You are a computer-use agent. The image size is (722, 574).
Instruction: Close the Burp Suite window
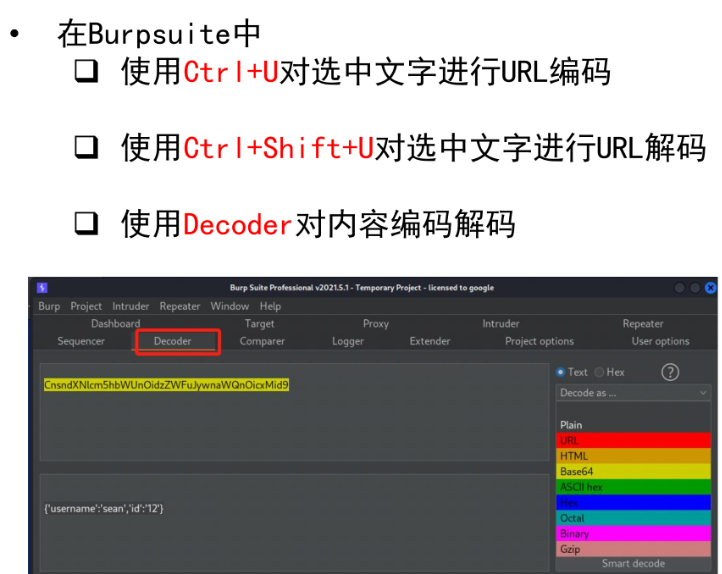[710, 288]
